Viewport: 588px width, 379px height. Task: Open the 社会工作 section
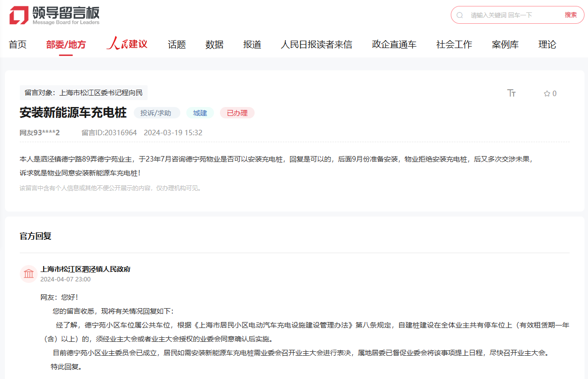(454, 44)
